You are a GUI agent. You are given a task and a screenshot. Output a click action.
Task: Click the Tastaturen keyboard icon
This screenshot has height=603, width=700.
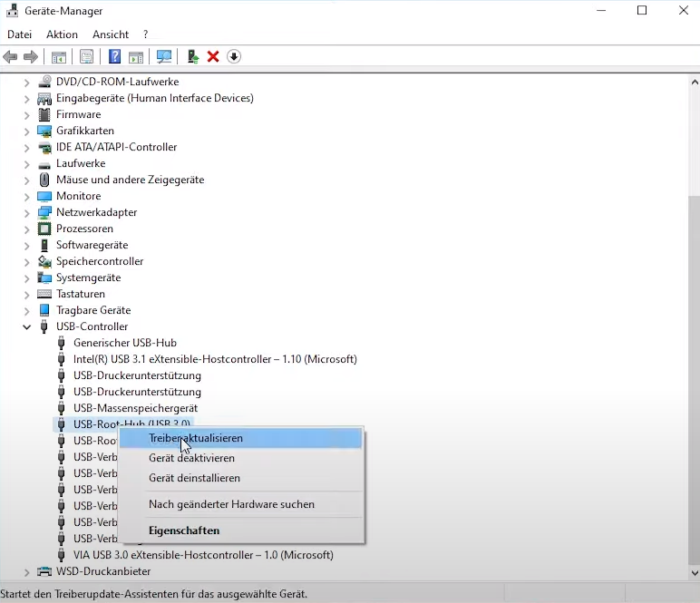(44, 294)
